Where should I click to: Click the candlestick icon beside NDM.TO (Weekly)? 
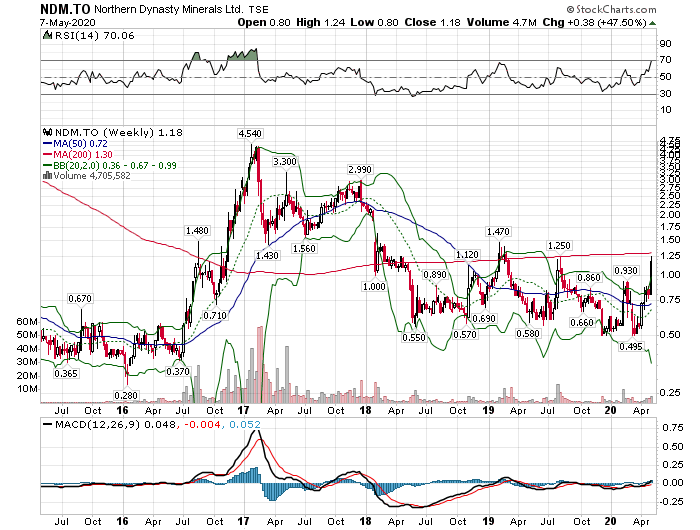click(47, 132)
